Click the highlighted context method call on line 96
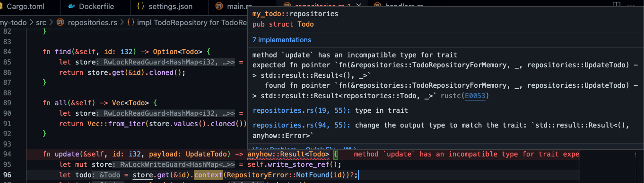The height and width of the screenshot is (183, 644). (208, 175)
